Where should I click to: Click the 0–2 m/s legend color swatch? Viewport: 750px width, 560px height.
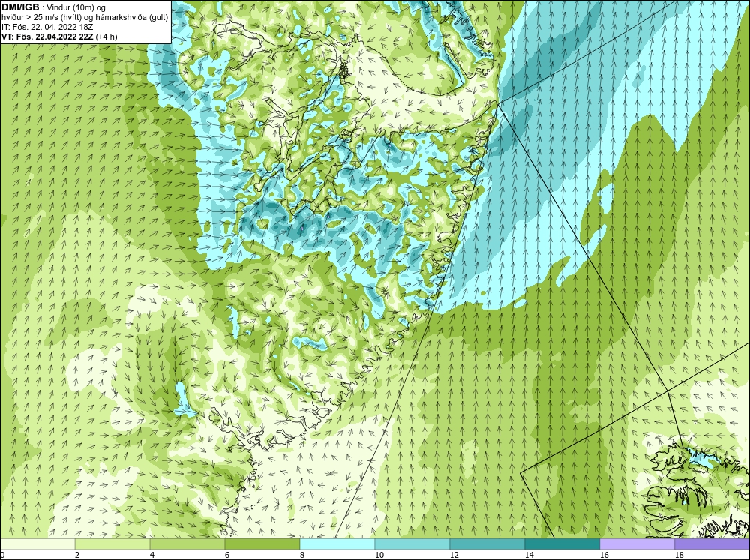37,544
